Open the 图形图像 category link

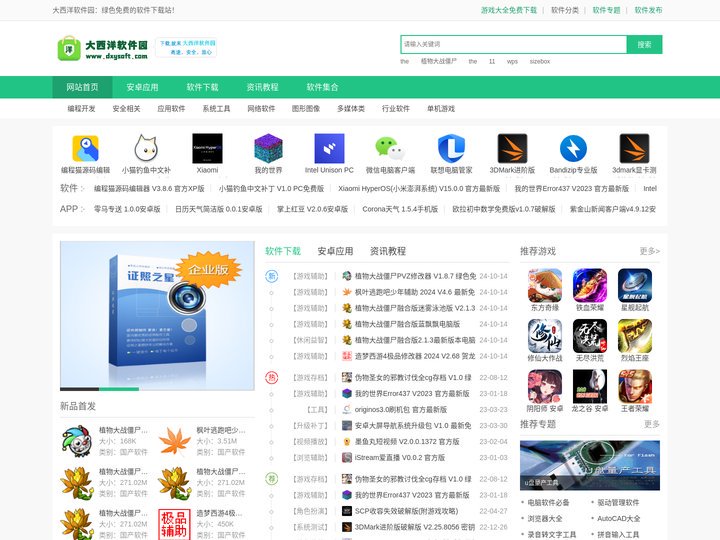pyautogui.click(x=306, y=109)
